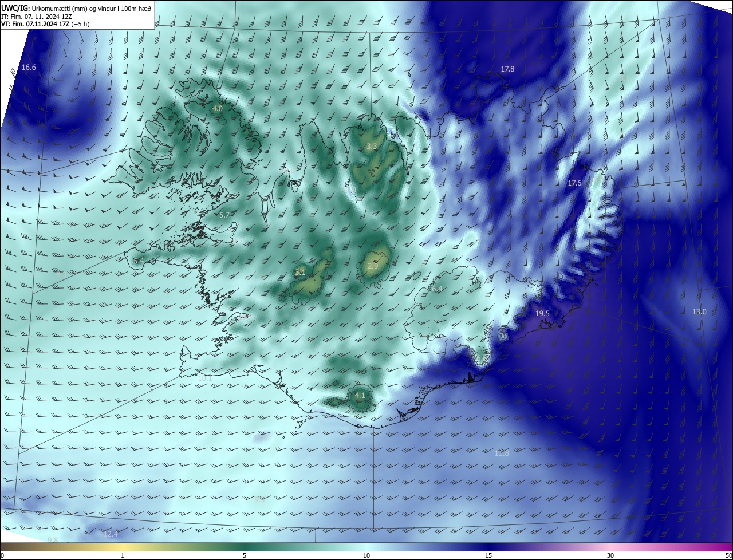Click the 1 tick on the color scale
Viewport: 733px width, 560px height.
coord(123,555)
